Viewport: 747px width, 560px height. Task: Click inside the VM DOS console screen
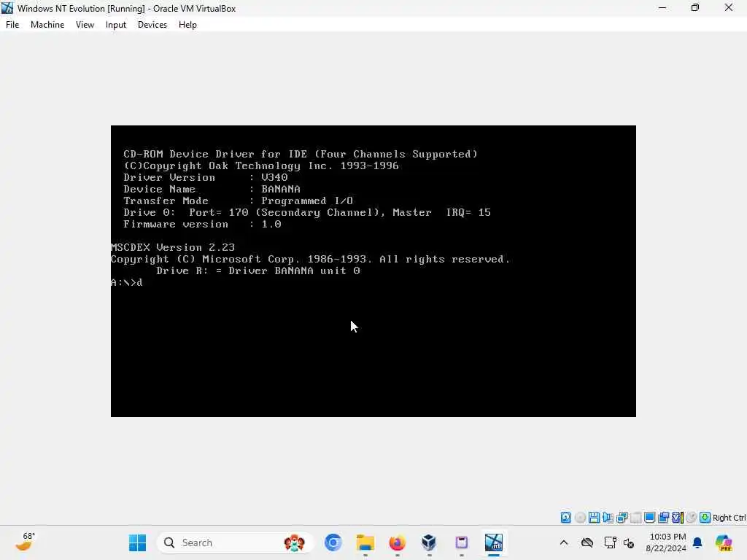click(373, 271)
